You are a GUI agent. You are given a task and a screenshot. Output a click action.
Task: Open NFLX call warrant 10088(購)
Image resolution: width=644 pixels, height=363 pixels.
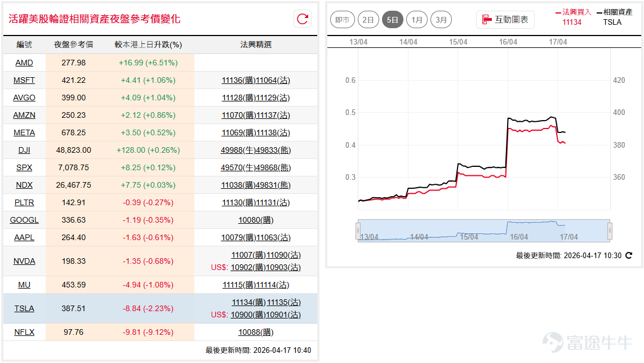(255, 332)
